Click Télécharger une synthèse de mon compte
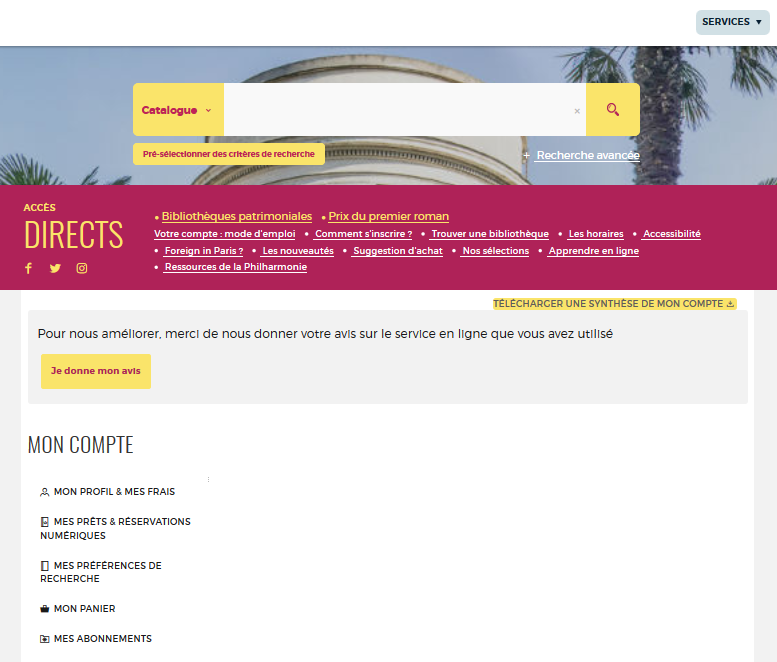This screenshot has width=777, height=662. pos(614,304)
